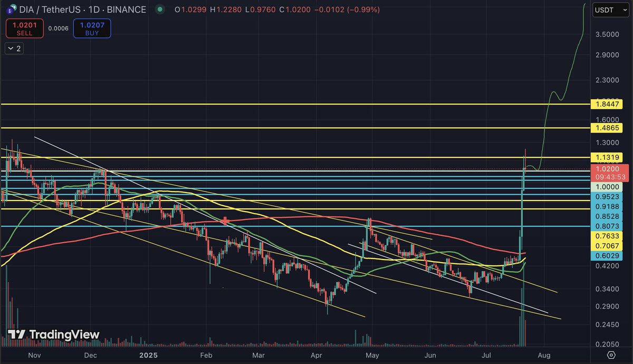Screen dimensions: 633x364
Task: Click the BINANCE exchange label
Action: pyautogui.click(x=127, y=9)
